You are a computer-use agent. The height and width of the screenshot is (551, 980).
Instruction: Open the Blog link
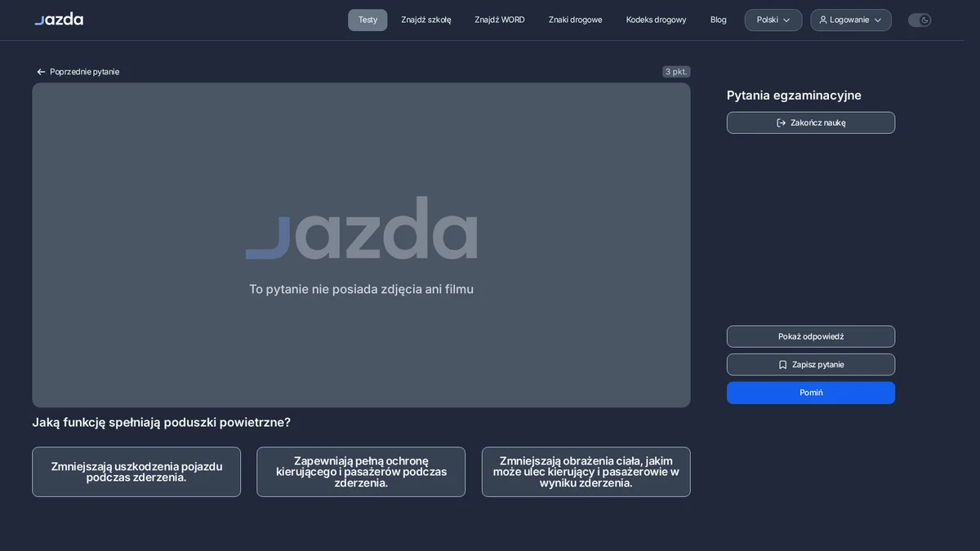click(x=718, y=20)
